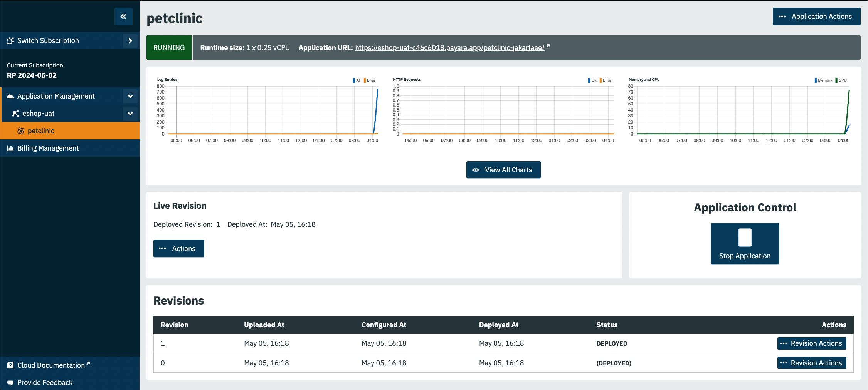Click the Billing Management chart icon
This screenshot has width=868, height=390.
[x=10, y=148]
